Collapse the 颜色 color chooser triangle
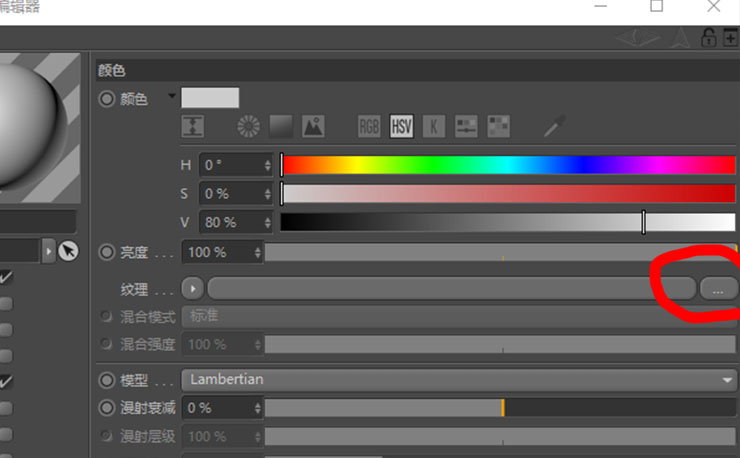The width and height of the screenshot is (740, 458). click(172, 96)
